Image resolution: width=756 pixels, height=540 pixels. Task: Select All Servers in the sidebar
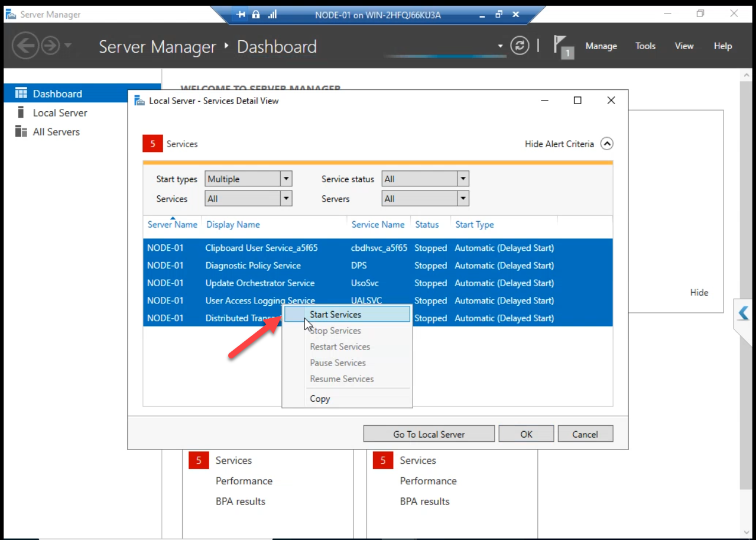click(56, 131)
